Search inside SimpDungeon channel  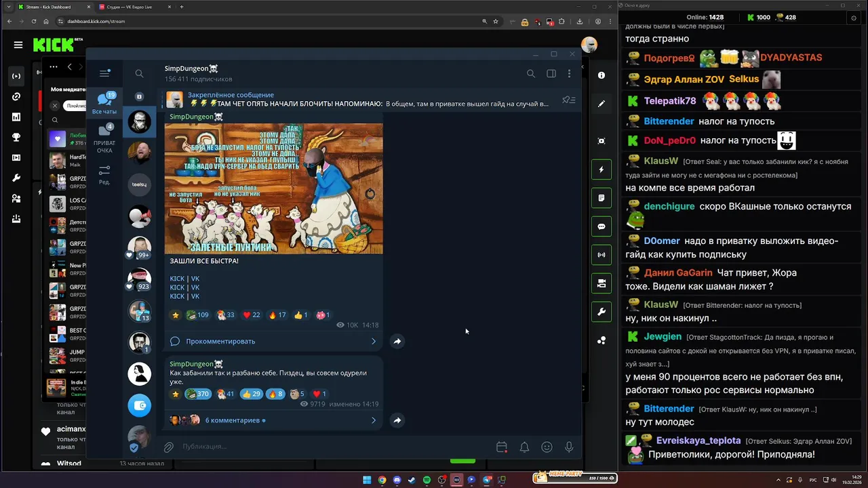click(x=531, y=73)
